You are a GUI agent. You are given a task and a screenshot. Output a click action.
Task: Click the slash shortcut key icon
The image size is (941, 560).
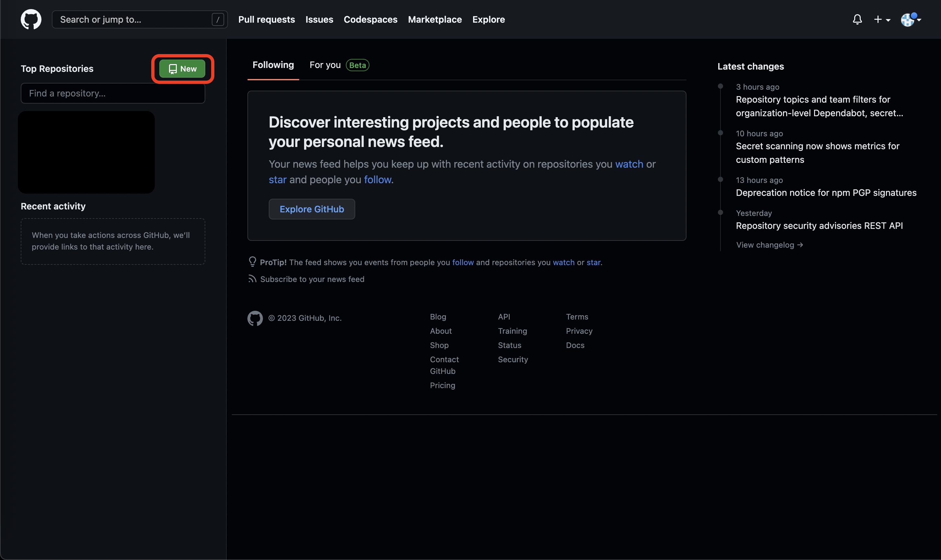click(x=218, y=20)
